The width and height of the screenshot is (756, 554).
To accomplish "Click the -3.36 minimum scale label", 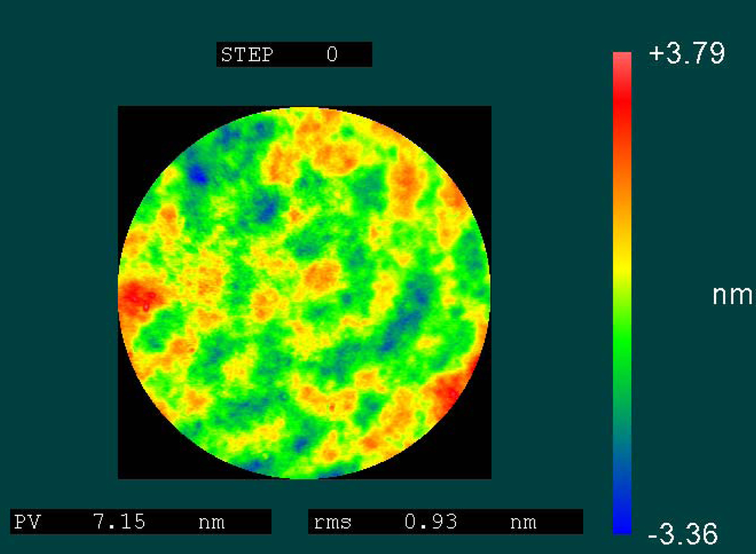I will click(683, 534).
